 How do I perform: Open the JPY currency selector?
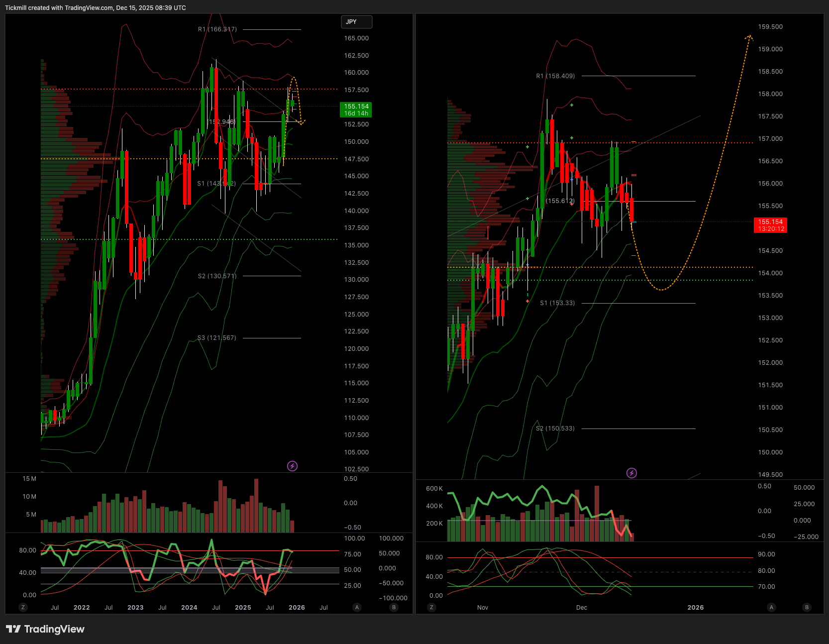[356, 22]
